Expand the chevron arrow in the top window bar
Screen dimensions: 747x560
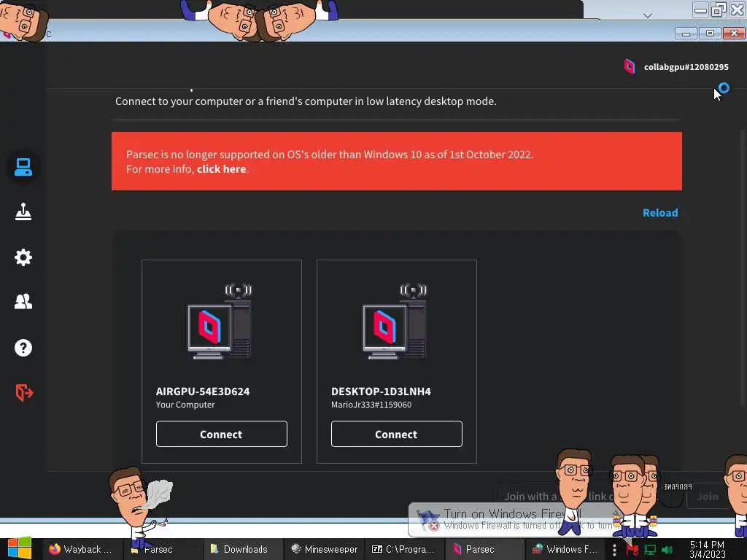(648, 15)
